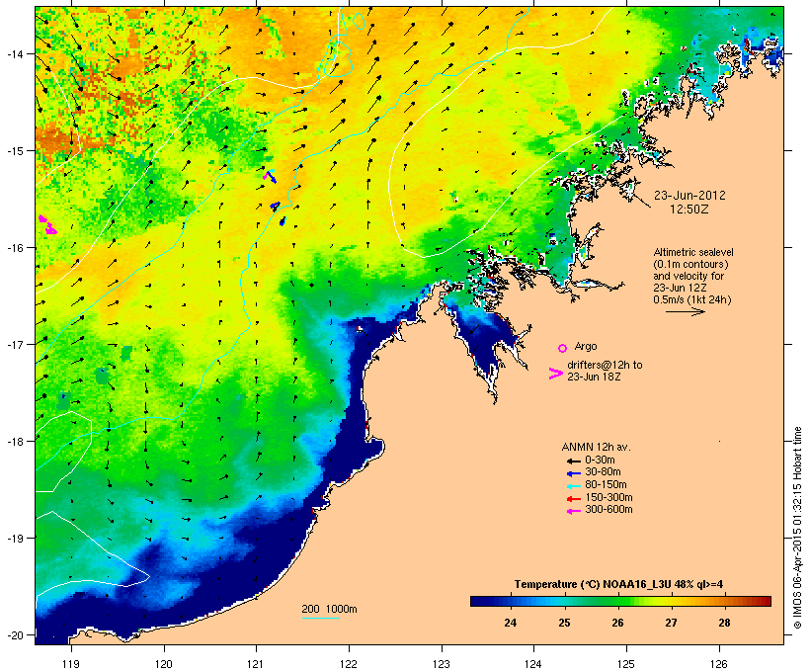This screenshot has width=810, height=672.
Task: Click the red 150-300m legend arrow
Action: (x=573, y=499)
